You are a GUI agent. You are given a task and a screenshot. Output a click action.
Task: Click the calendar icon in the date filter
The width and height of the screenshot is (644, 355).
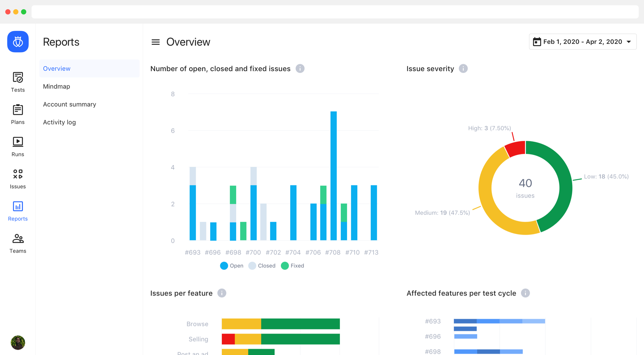point(537,42)
